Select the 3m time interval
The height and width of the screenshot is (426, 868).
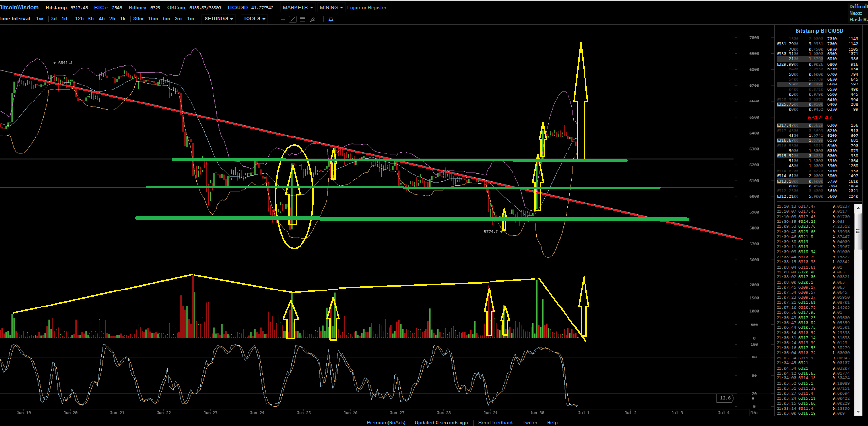pos(178,19)
